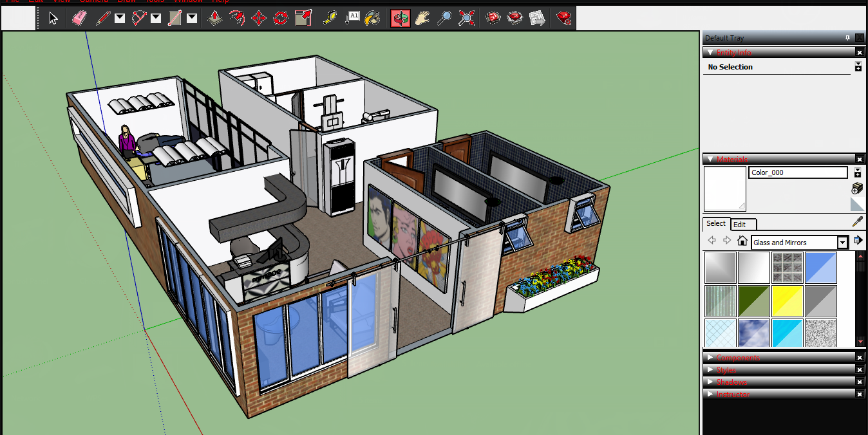Image resolution: width=868 pixels, height=435 pixels.
Task: Select the Rotate tool
Action: [x=281, y=18]
